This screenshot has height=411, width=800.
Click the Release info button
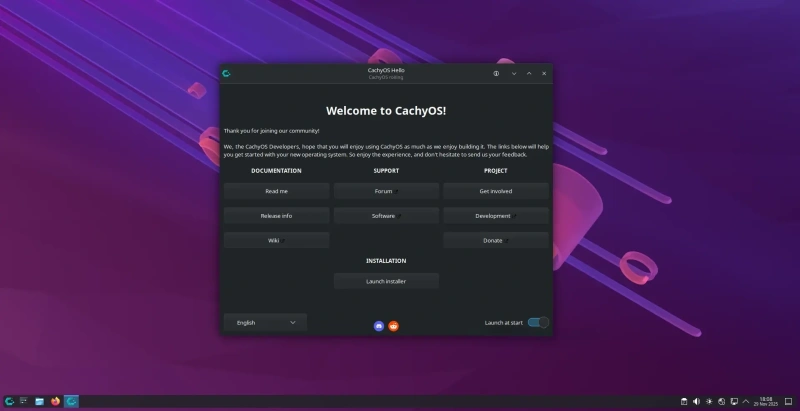click(x=276, y=215)
